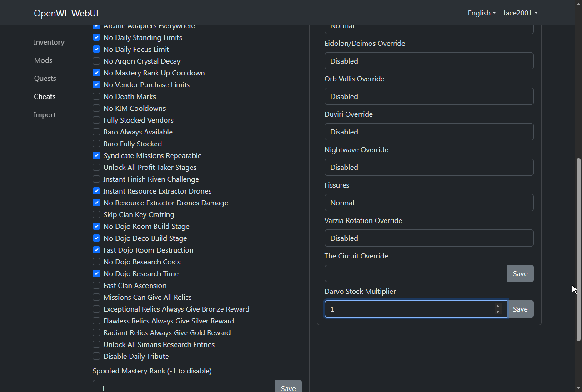
Task: Increment Darvo Stock Multiplier with up arrow
Action: click(498, 306)
